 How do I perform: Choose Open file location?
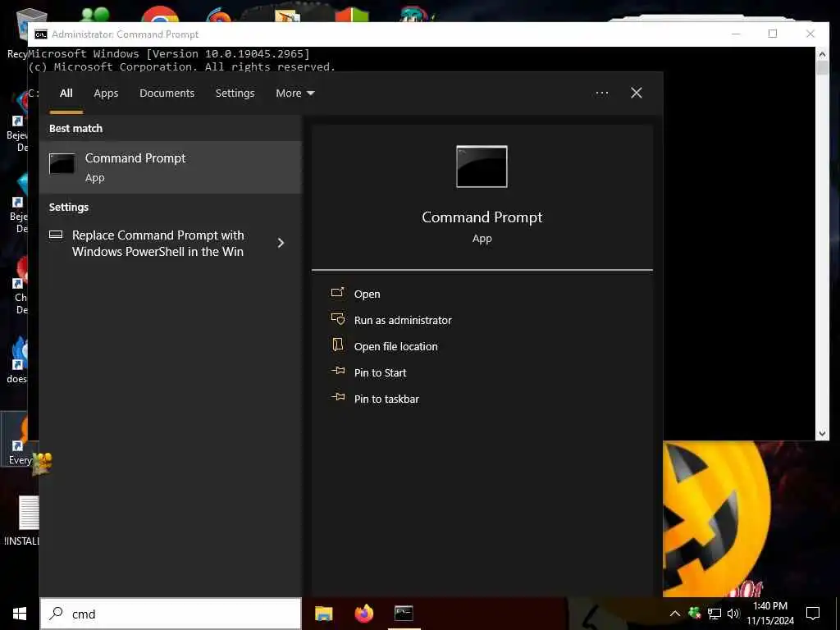point(396,347)
